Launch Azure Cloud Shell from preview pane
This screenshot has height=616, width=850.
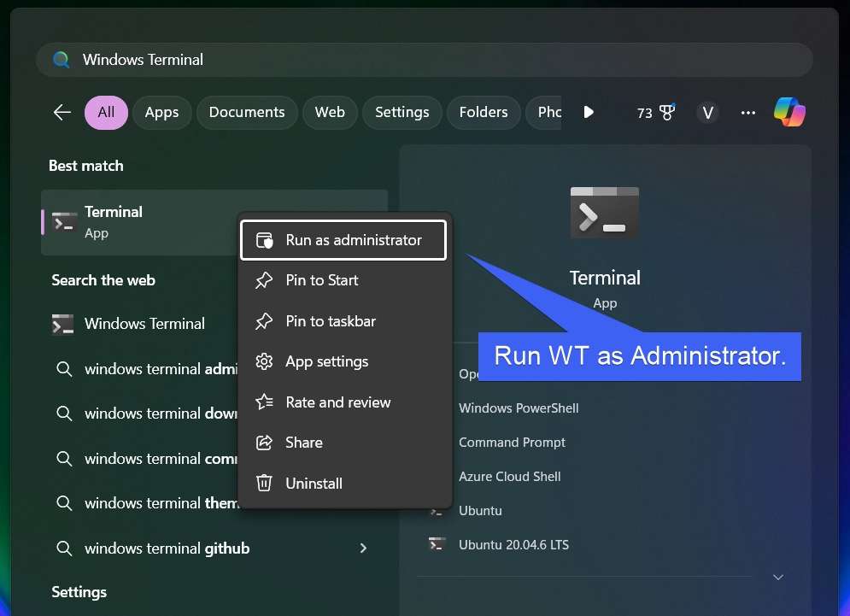point(509,477)
